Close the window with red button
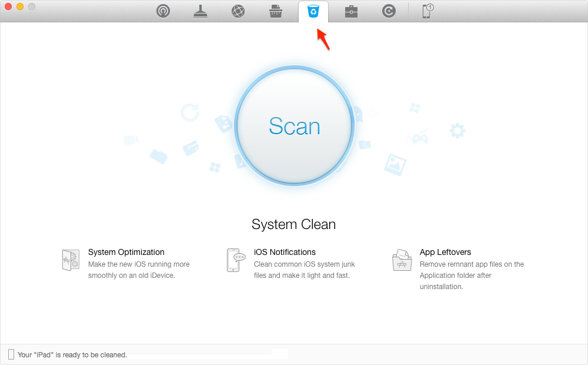This screenshot has height=365, width=588. pos(8,6)
